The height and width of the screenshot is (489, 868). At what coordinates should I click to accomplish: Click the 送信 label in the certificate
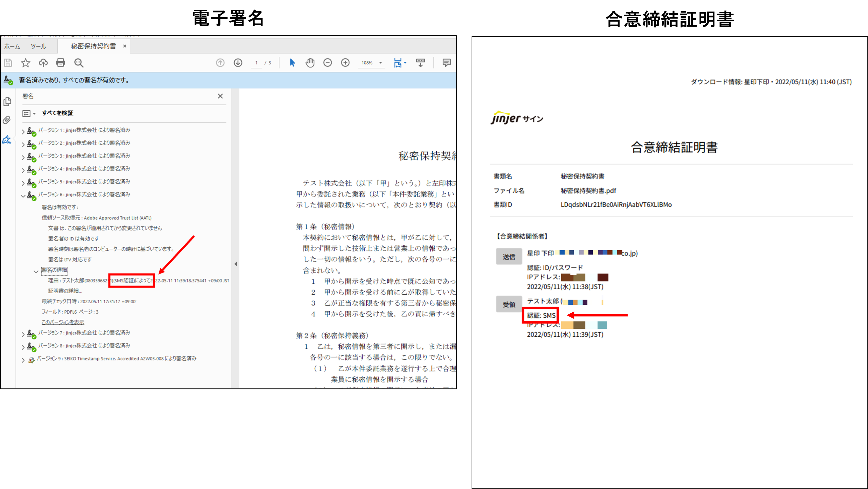point(509,257)
